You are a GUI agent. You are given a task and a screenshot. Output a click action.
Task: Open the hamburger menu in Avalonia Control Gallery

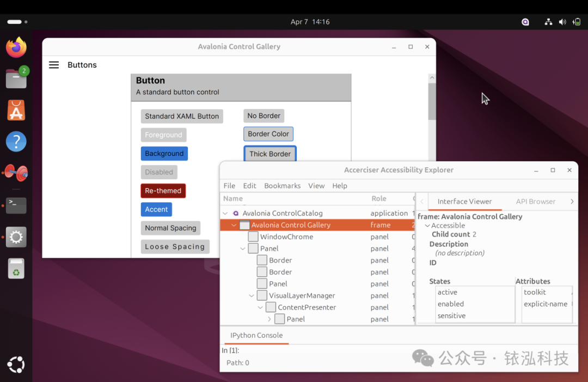click(x=54, y=65)
